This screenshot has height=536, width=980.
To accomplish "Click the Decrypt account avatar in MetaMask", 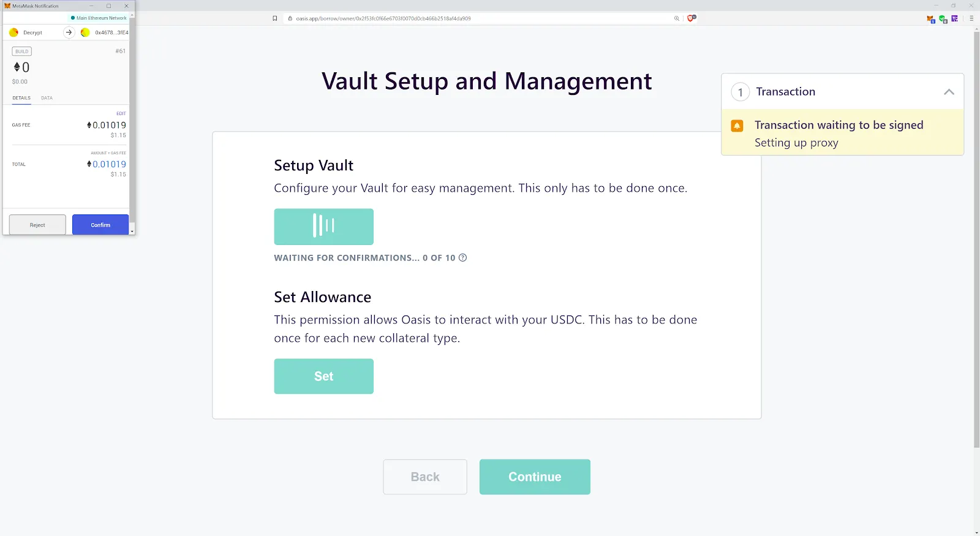I will [x=14, y=32].
